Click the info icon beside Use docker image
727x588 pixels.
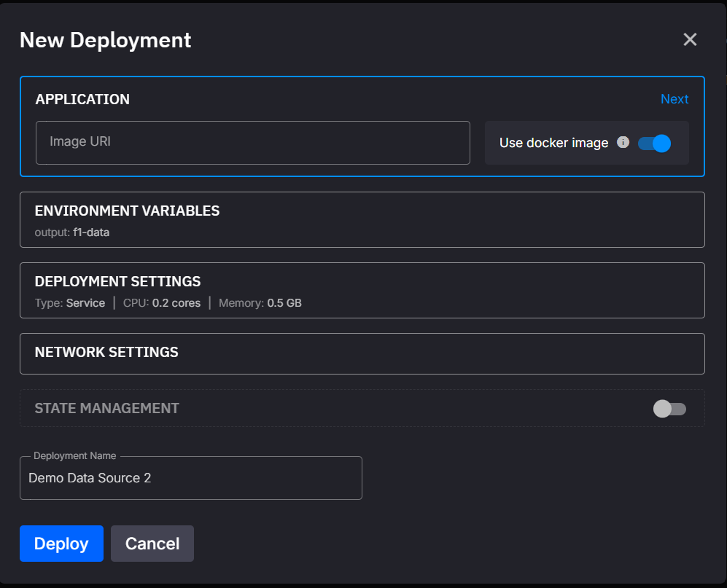point(623,143)
